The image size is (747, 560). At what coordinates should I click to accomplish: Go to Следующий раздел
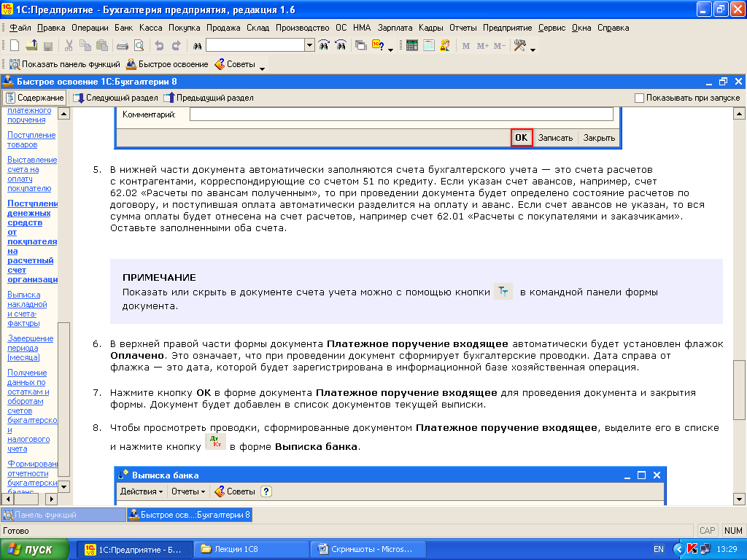[115, 98]
